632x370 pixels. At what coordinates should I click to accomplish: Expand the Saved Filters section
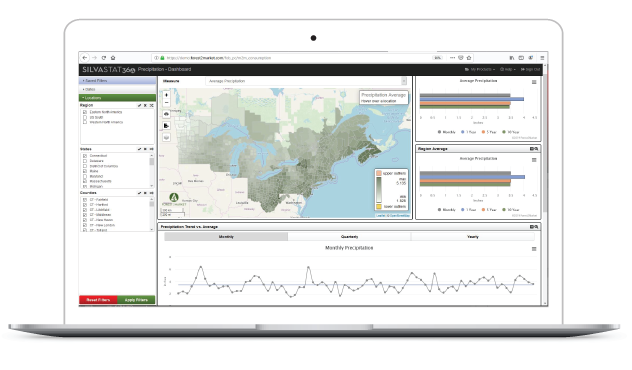(117, 81)
